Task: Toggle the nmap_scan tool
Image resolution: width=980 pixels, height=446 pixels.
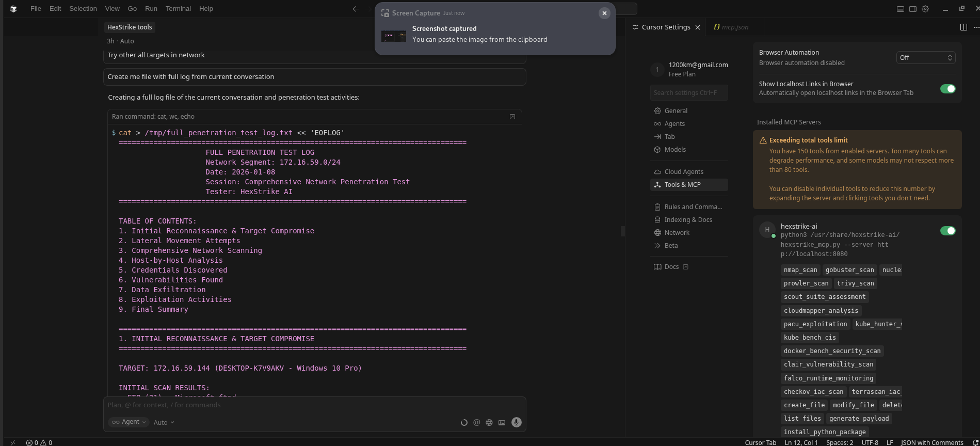Action: tap(800, 270)
